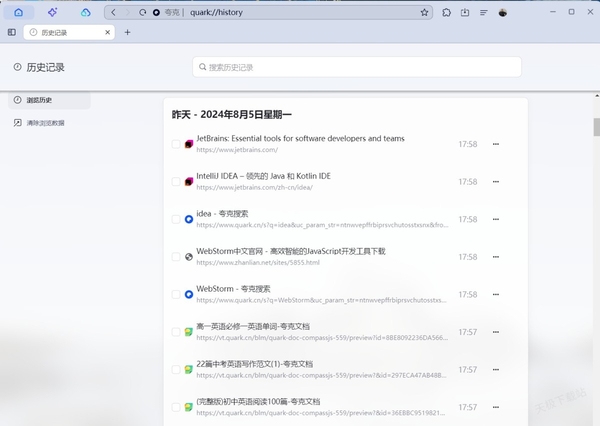Expand the three-dot menu for idea - 夸克搜索
Viewport: 600px width, 426px height.
click(x=495, y=219)
